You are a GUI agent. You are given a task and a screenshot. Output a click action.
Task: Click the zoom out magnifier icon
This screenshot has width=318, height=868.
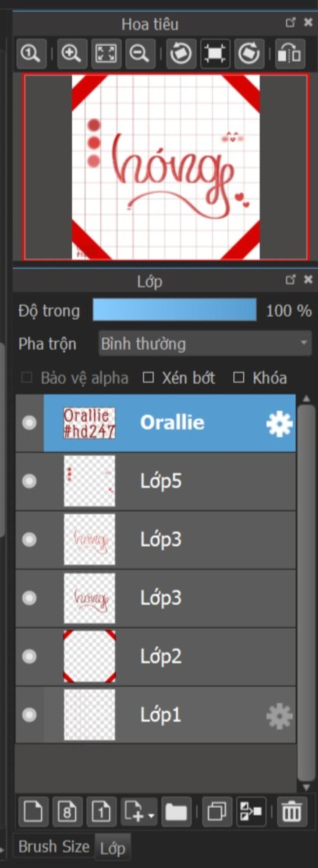[x=140, y=54]
